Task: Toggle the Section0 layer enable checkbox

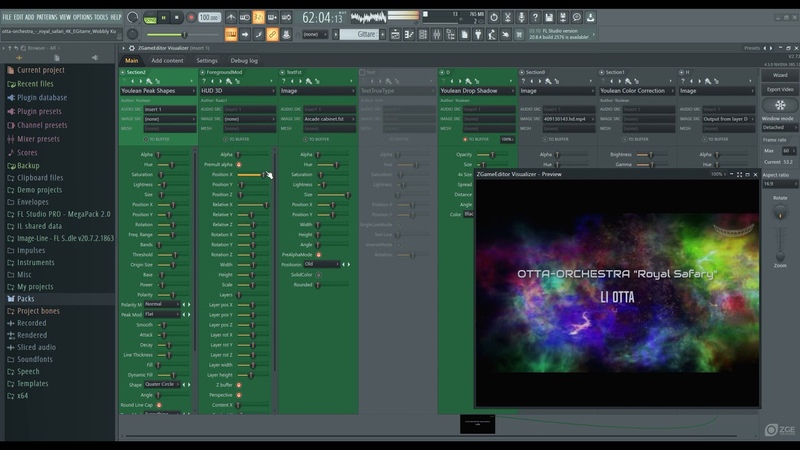Action: click(x=522, y=72)
